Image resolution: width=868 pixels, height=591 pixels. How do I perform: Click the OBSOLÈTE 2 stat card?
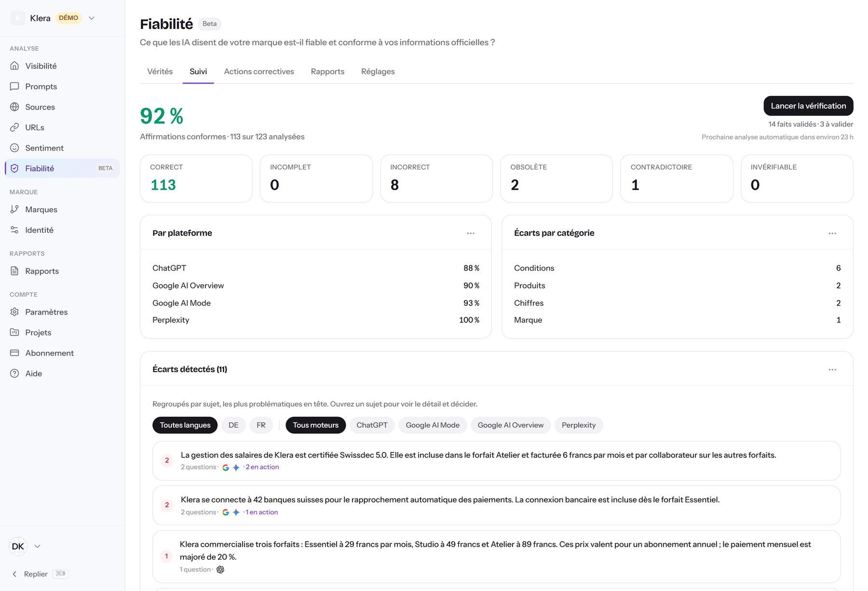[556, 179]
